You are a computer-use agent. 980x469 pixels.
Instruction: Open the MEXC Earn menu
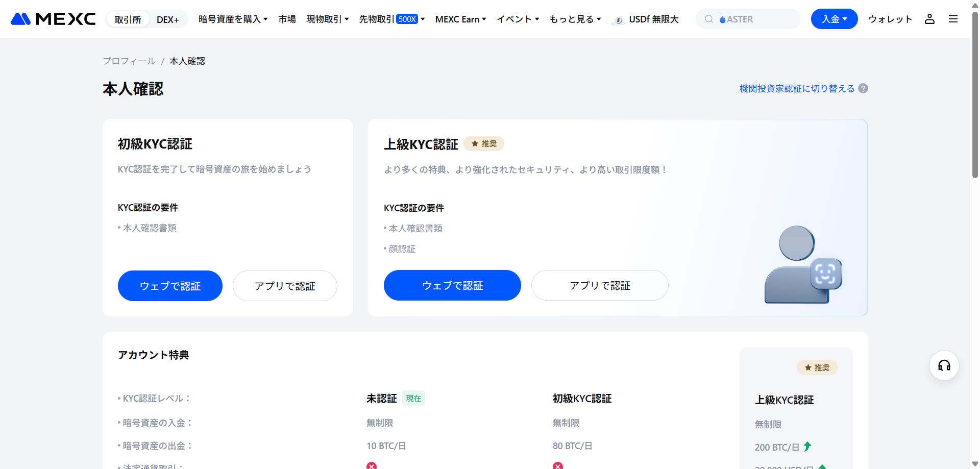tap(460, 19)
